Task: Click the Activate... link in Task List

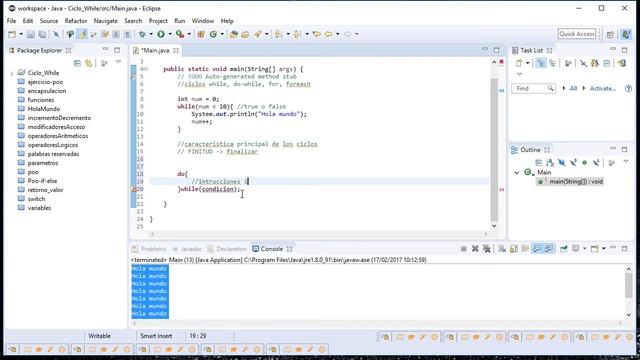Action: (602, 89)
